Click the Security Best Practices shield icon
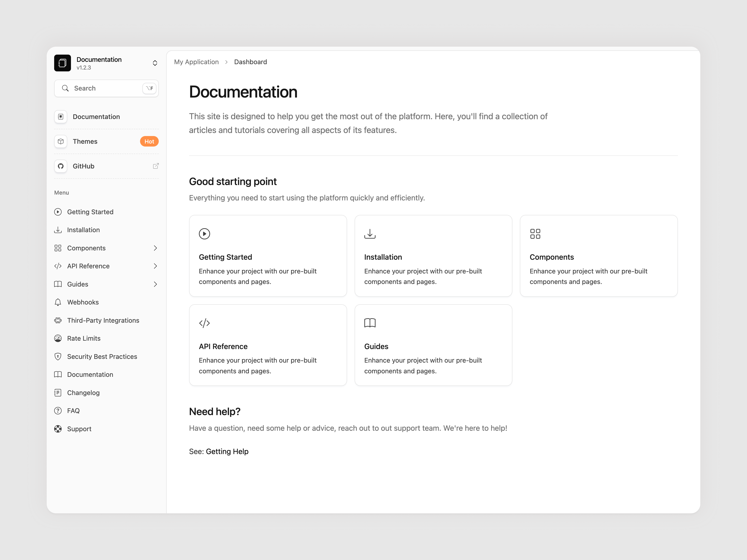Image resolution: width=747 pixels, height=560 pixels. [58, 356]
